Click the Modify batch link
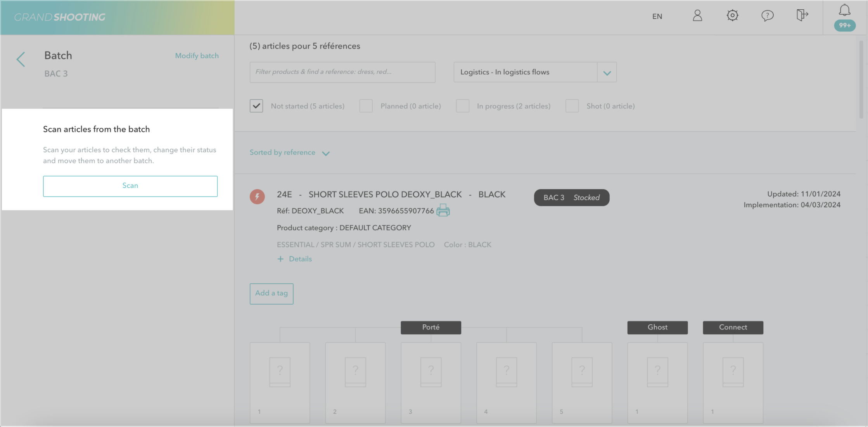 [197, 56]
